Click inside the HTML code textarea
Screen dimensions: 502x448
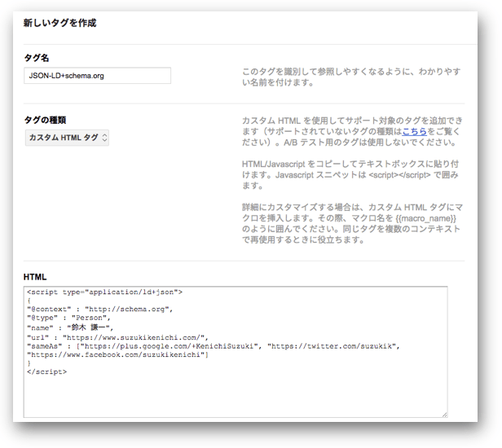point(236,352)
